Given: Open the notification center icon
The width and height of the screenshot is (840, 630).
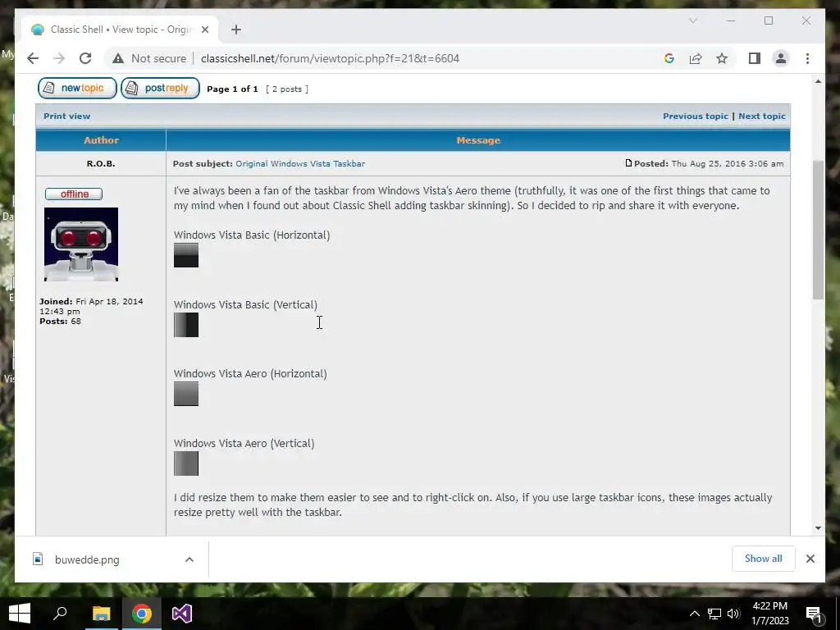Looking at the screenshot, I should click(x=815, y=614).
